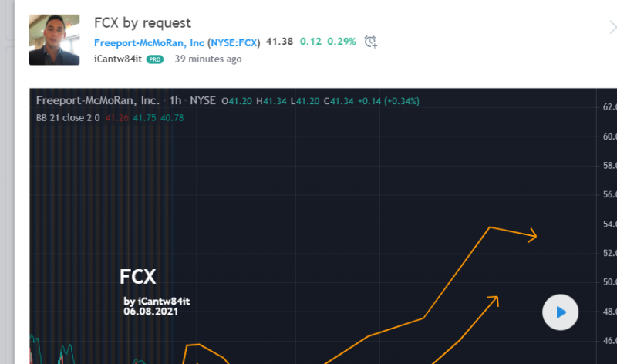The height and width of the screenshot is (364, 617).
Task: Select the '39 minutes ago' timestamp
Action: click(x=208, y=59)
